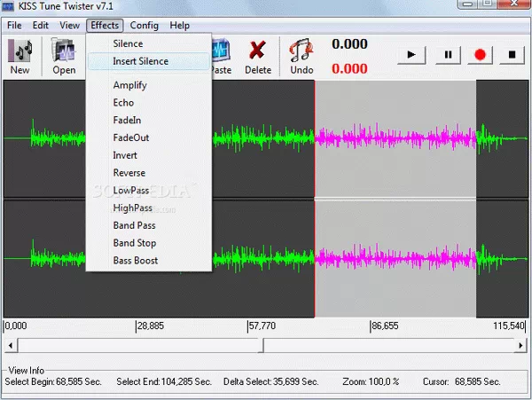Screen dimensions: 532x400
Task: Apply the Echo effect
Action: tap(149, 103)
